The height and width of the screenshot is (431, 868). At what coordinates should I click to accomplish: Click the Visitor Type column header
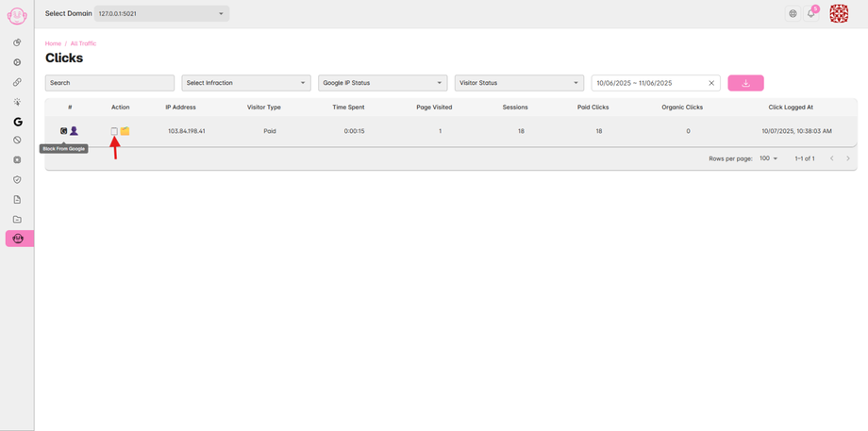[264, 108]
